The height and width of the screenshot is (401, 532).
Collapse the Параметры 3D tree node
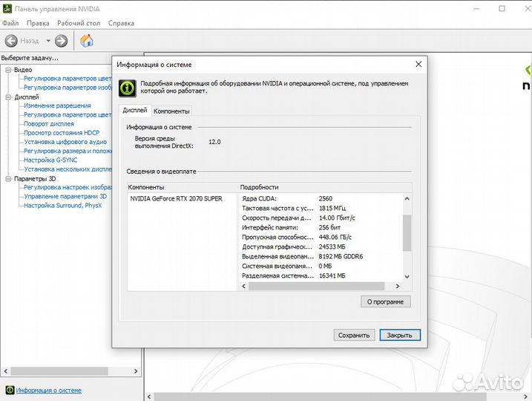8,179
